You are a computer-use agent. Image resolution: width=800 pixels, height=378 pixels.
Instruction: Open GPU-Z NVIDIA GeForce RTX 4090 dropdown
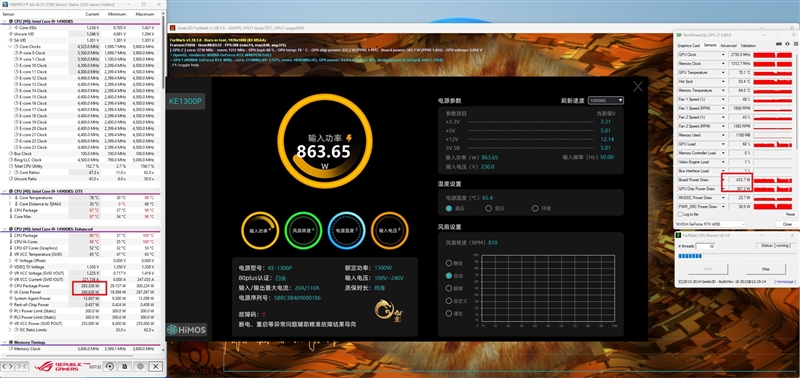click(x=711, y=224)
